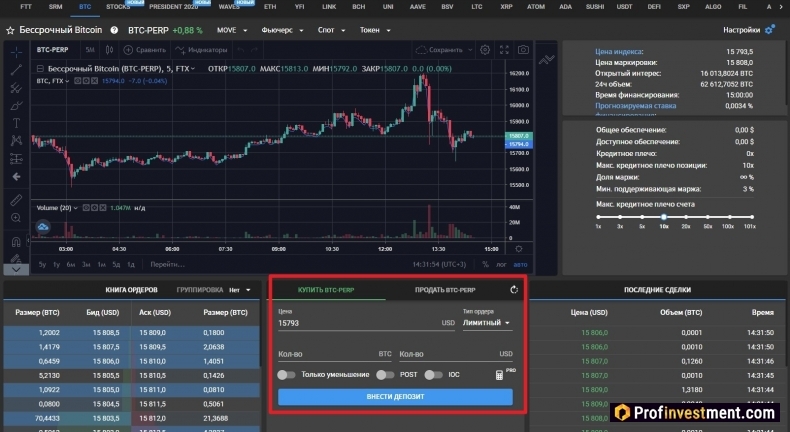Viewport: 790px width, 432px height.
Task: Select the prediction and measurement tool
Action: 16,159
